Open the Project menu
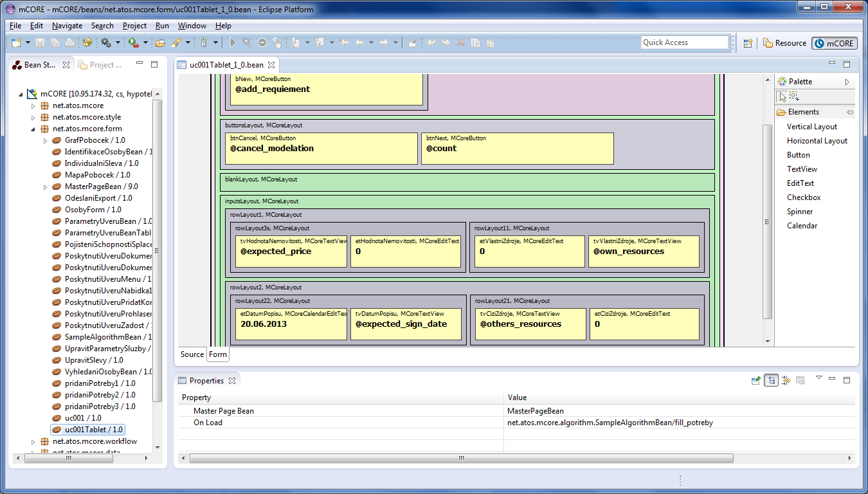This screenshot has width=868, height=494. pyautogui.click(x=134, y=26)
